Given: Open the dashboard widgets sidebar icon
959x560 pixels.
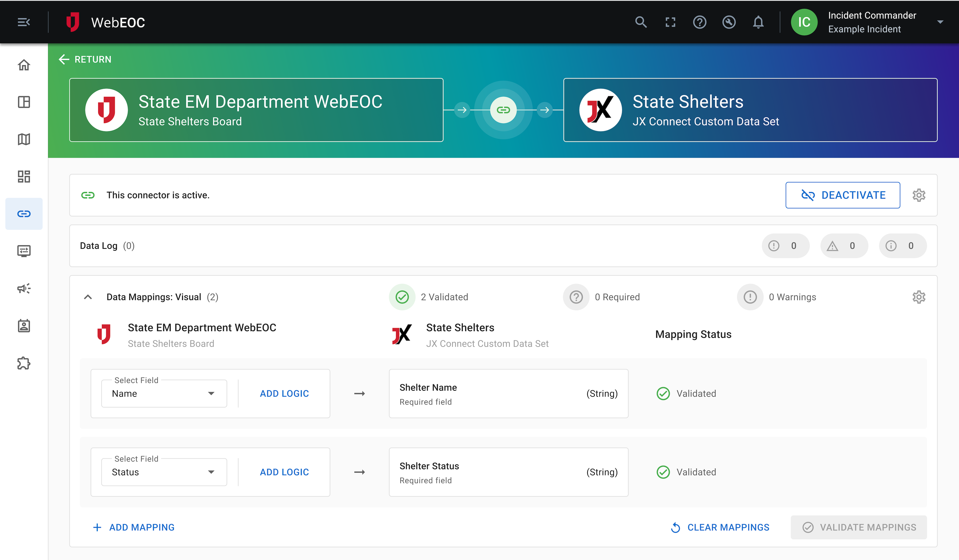Looking at the screenshot, I should click(24, 177).
